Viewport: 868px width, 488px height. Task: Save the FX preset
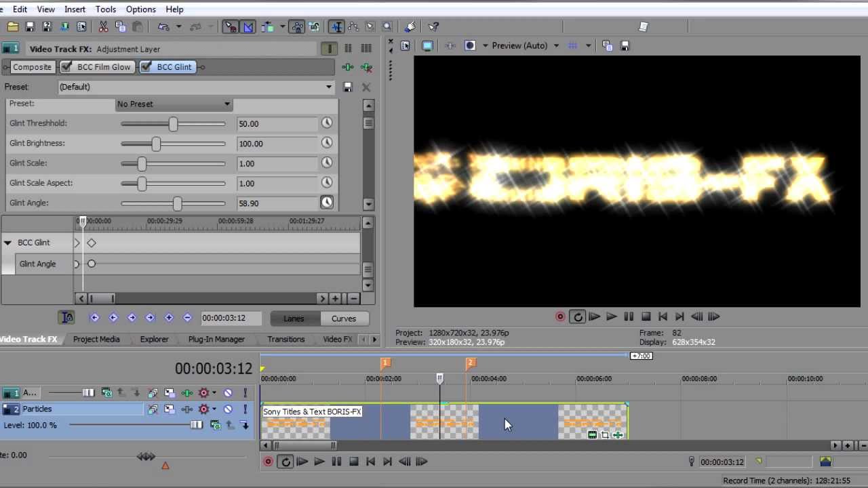(348, 87)
